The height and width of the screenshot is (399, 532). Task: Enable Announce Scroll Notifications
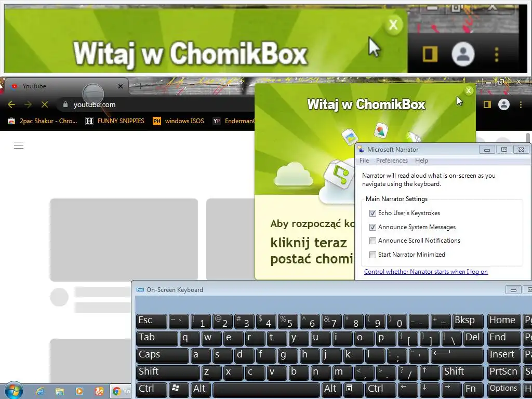[373, 241]
